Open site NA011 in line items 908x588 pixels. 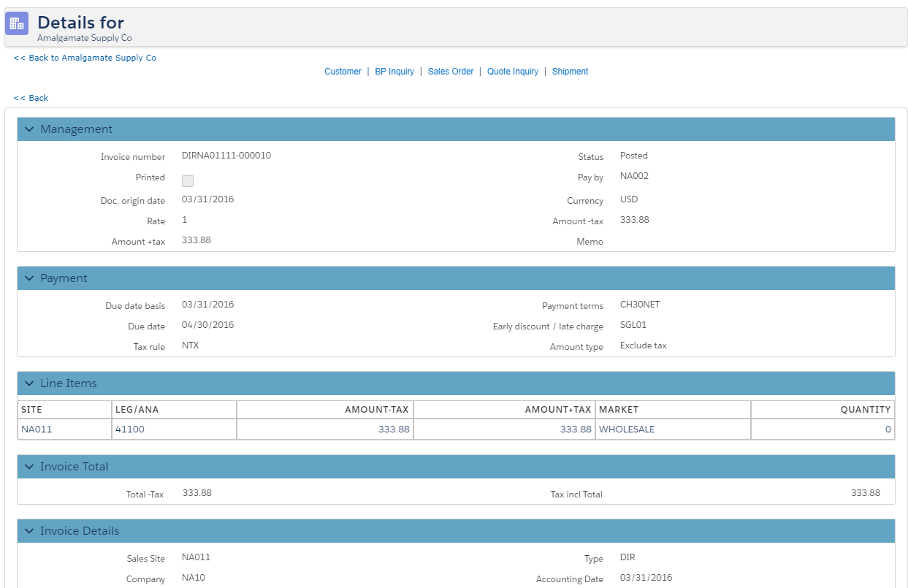(37, 429)
